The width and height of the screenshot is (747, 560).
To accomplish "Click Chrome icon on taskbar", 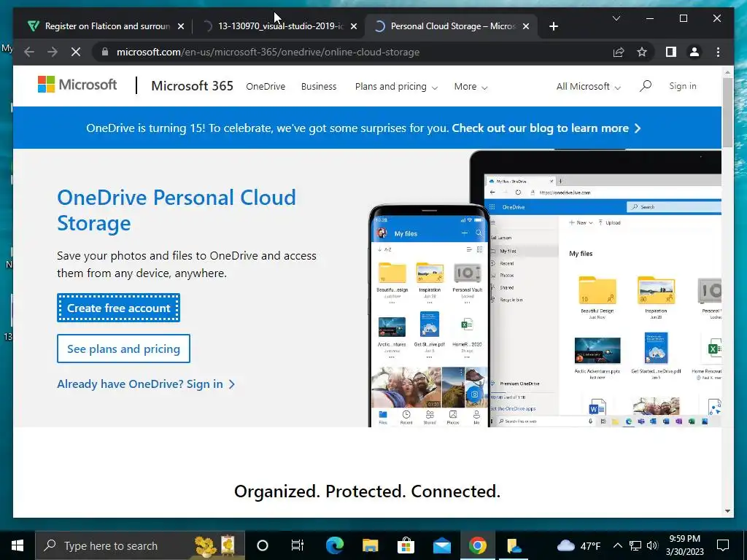I will 477,545.
